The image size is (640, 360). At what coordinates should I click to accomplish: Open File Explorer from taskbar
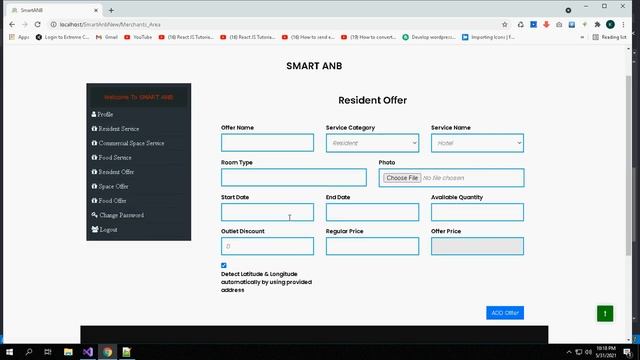click(68, 352)
